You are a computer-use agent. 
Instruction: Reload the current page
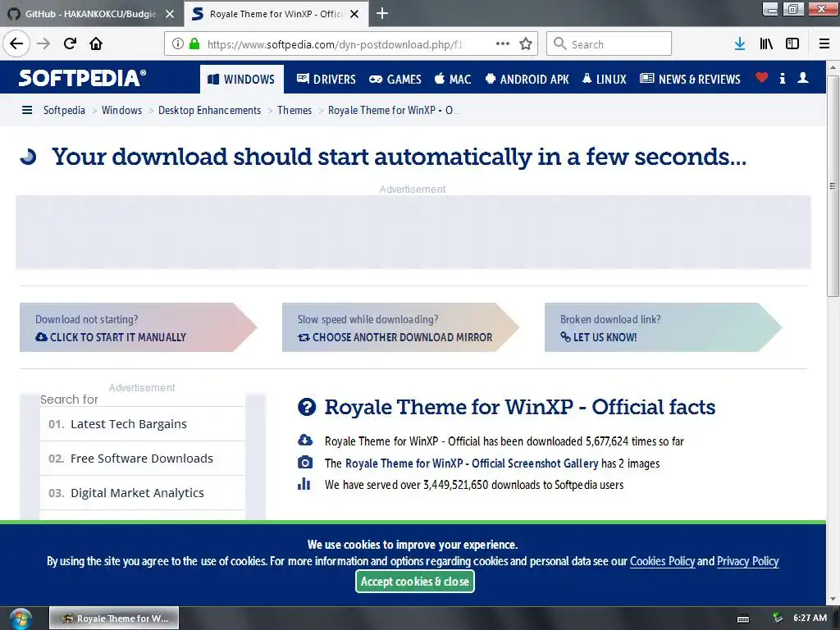[70, 43]
